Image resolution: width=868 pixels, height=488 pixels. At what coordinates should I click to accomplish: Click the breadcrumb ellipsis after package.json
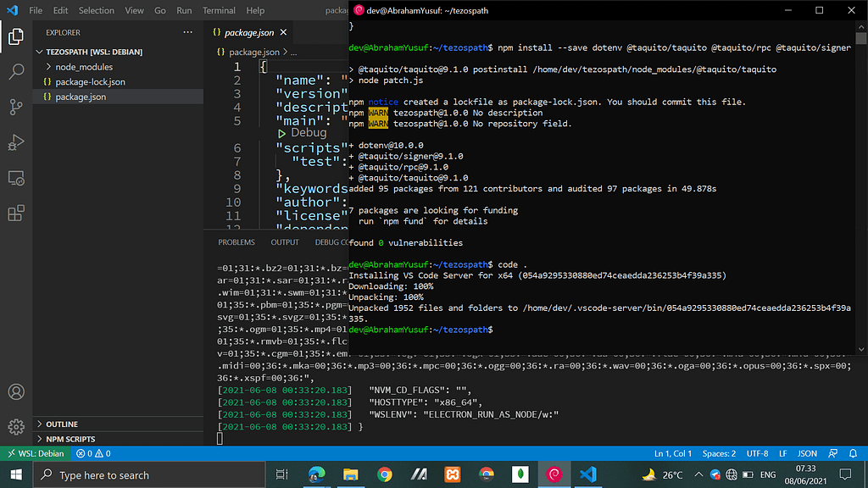tap(294, 52)
